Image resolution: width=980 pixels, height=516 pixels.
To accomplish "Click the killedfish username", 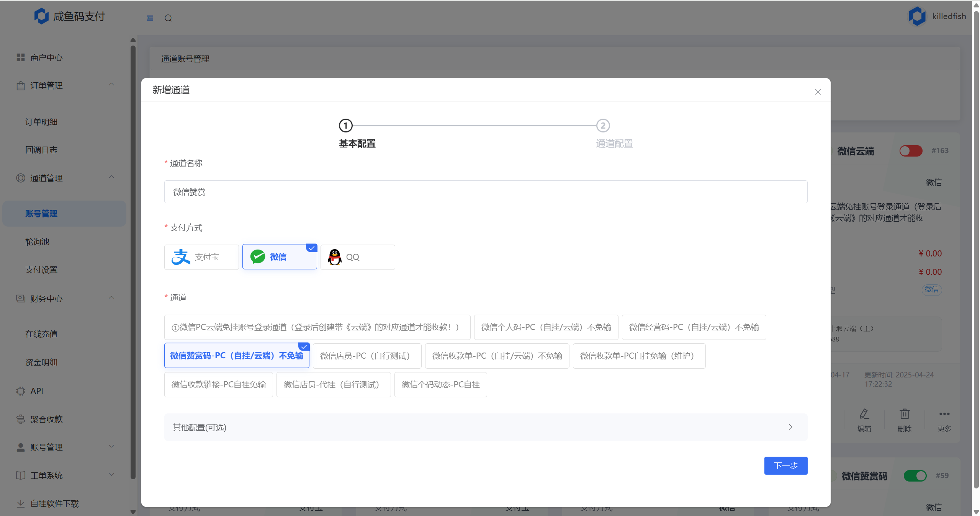I will point(949,16).
